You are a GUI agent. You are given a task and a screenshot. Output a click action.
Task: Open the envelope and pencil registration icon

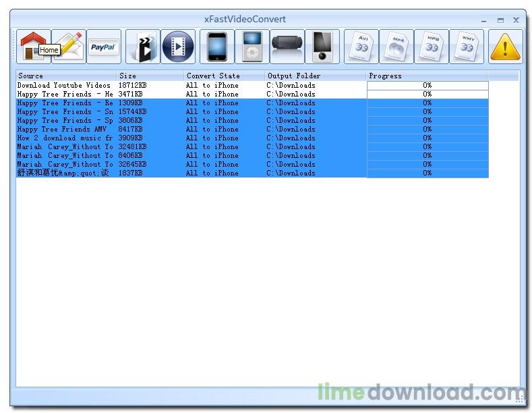pos(69,47)
